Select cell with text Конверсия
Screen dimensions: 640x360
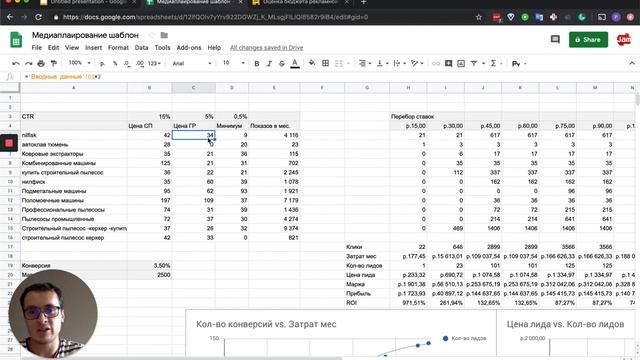click(73, 266)
